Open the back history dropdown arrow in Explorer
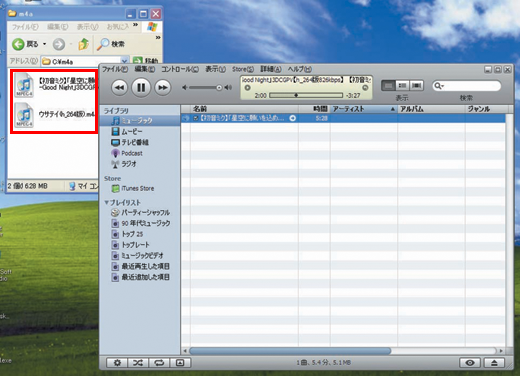Screen dimensions: 520x376 point(45,44)
